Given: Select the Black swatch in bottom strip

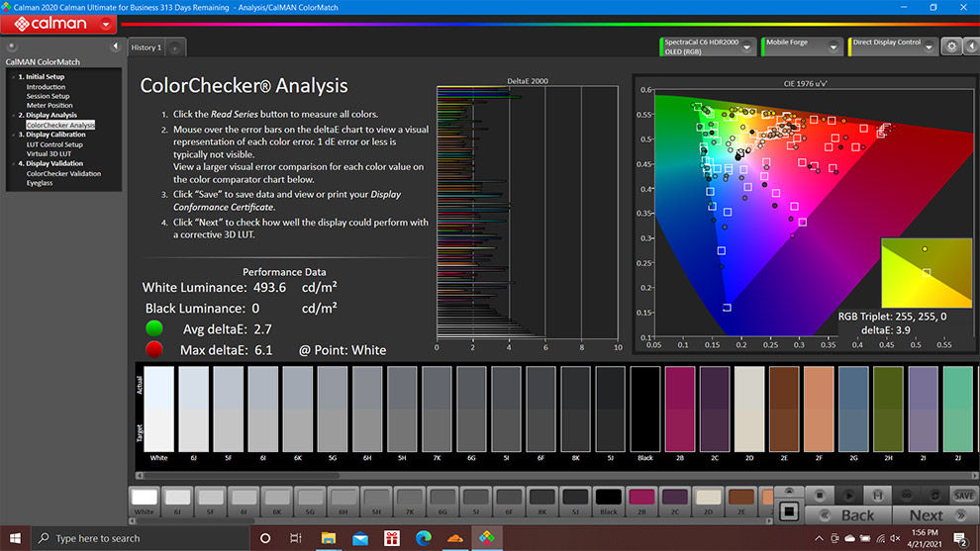Looking at the screenshot, I should [608, 501].
